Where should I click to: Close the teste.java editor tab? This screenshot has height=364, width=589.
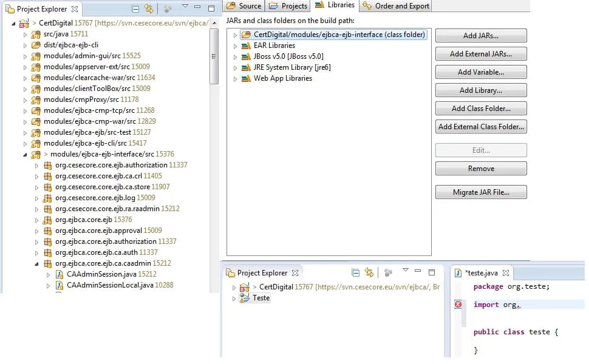pyautogui.click(x=506, y=273)
